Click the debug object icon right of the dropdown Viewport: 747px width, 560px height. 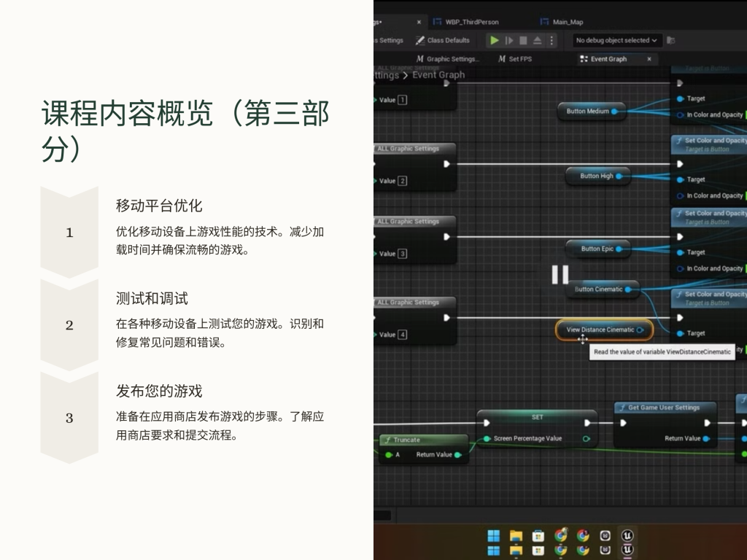point(671,41)
